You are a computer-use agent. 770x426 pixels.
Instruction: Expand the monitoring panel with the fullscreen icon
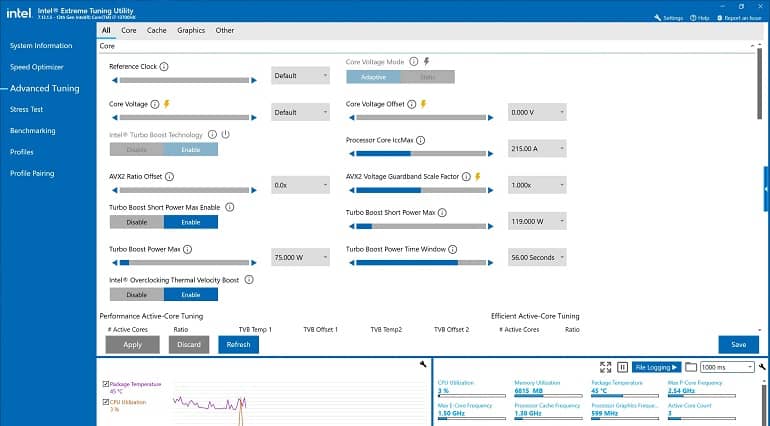[605, 367]
